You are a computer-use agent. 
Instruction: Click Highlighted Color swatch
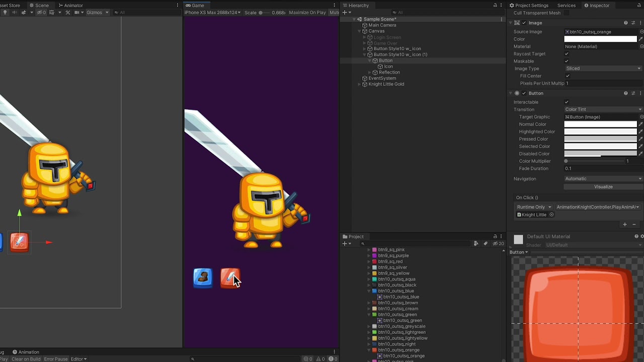coord(600,132)
